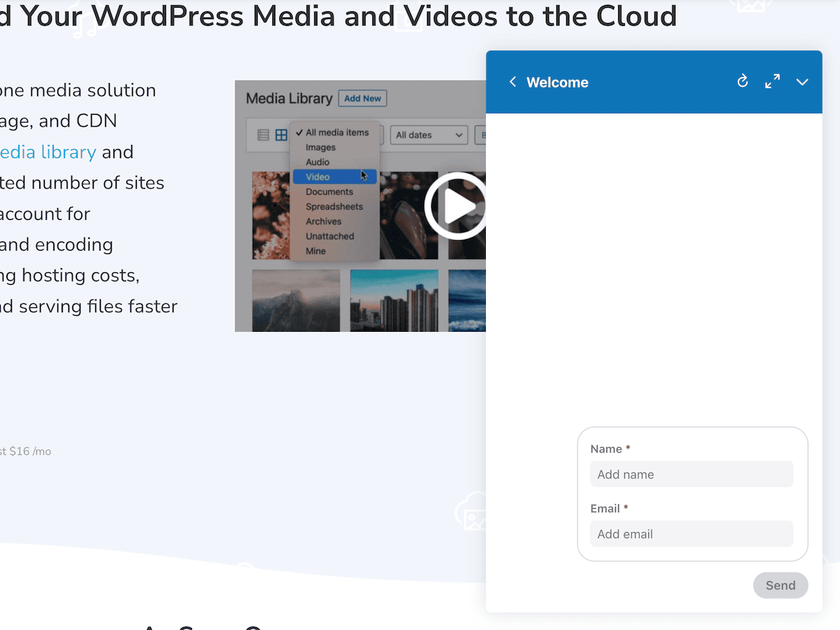
Task: Open the All dates dropdown
Action: (429, 135)
